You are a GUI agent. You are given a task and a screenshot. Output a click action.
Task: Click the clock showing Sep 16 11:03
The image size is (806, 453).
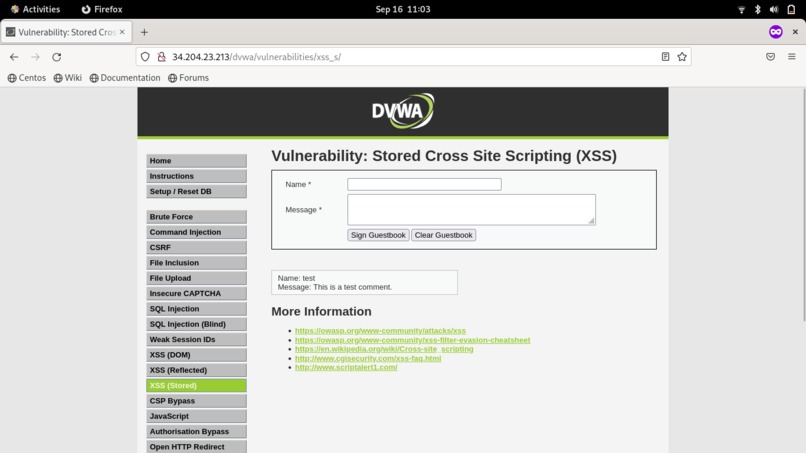[402, 9]
